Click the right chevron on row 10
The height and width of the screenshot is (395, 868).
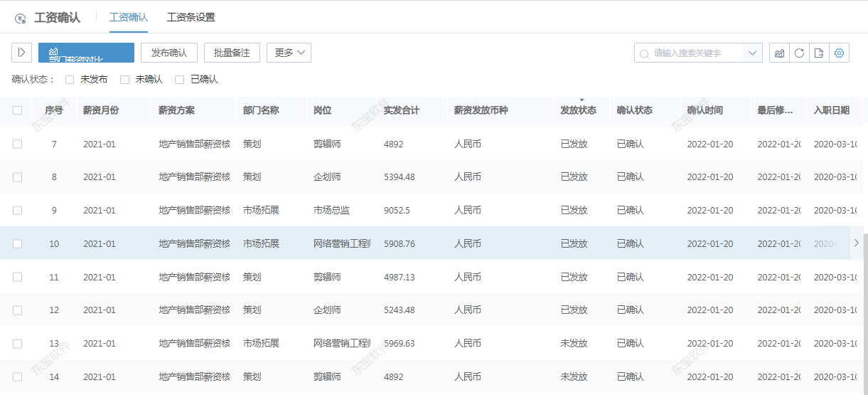(x=856, y=243)
